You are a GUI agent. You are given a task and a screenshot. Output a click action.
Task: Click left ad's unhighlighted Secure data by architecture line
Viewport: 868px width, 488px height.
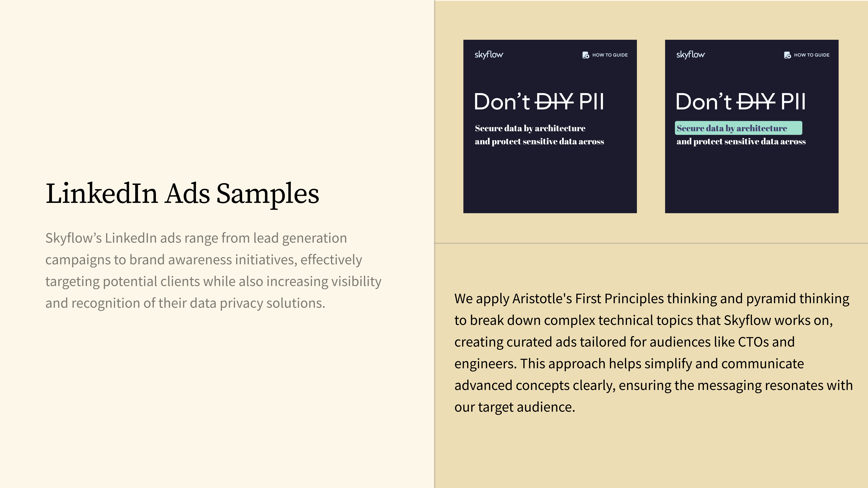(530, 128)
